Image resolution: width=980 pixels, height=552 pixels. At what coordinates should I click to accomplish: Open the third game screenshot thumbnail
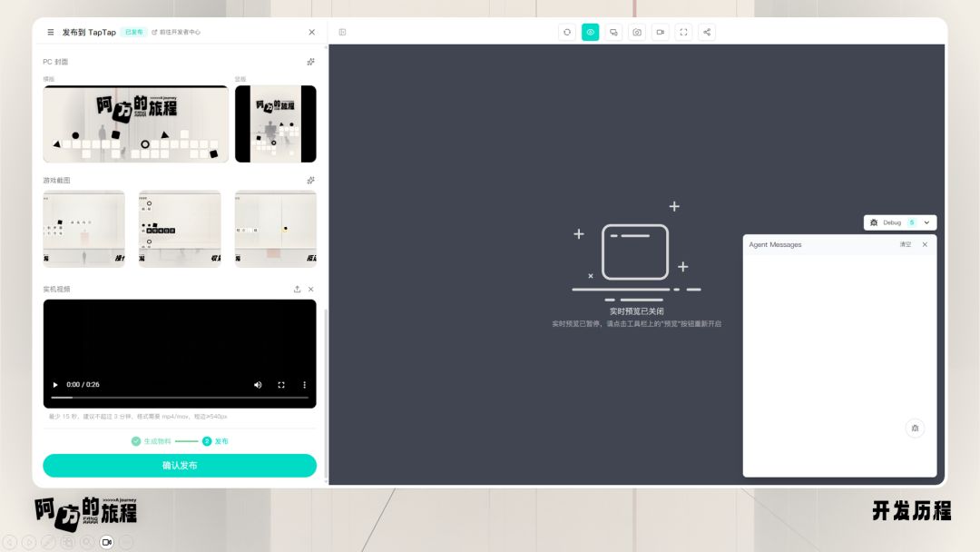pos(276,229)
